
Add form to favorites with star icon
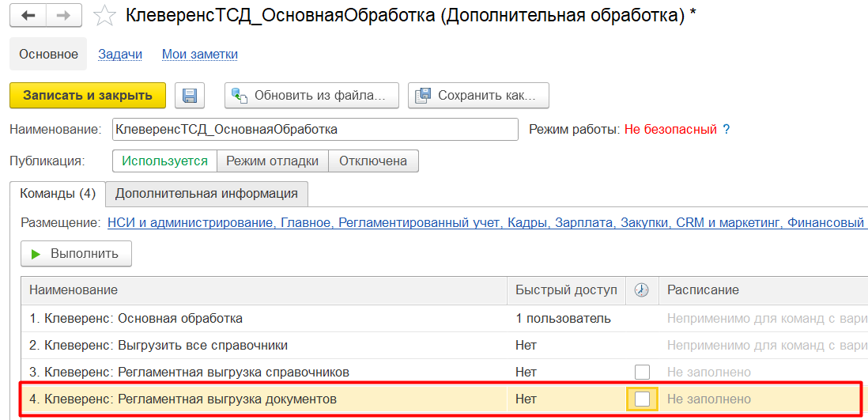(104, 16)
